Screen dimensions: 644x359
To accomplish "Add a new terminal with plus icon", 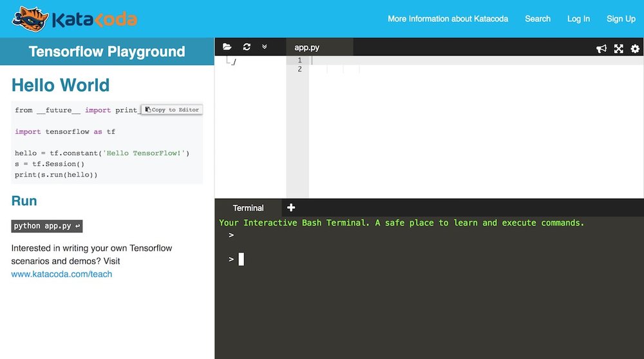I will pos(291,208).
